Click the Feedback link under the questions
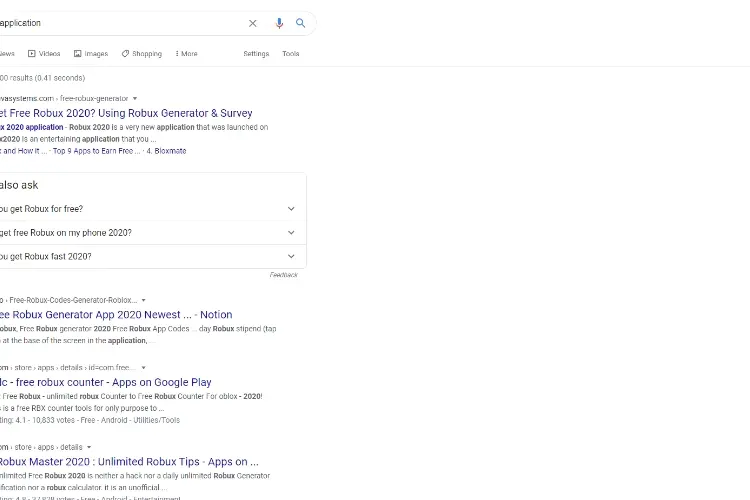The image size is (750, 500). tap(284, 275)
